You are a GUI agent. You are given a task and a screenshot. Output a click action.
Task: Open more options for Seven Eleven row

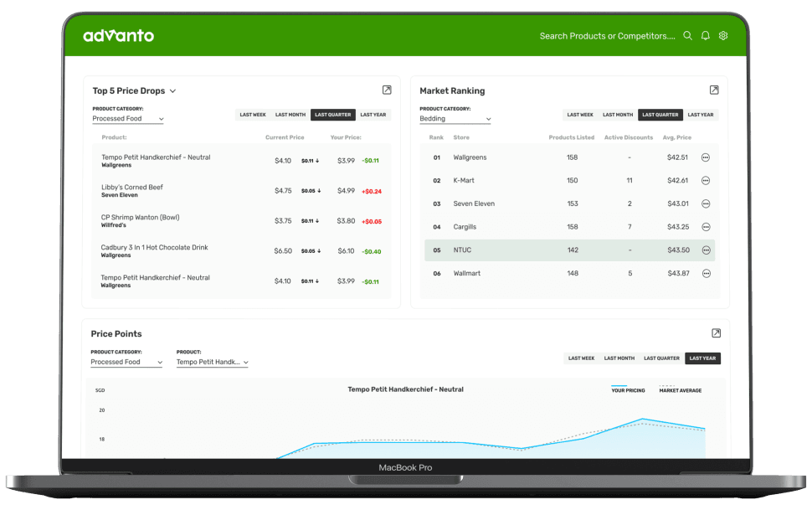click(x=706, y=203)
